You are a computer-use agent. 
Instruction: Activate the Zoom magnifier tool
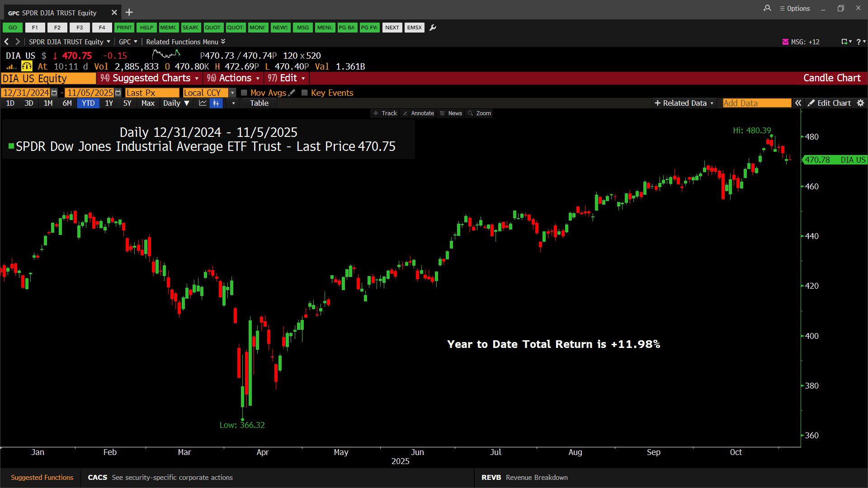(x=479, y=113)
